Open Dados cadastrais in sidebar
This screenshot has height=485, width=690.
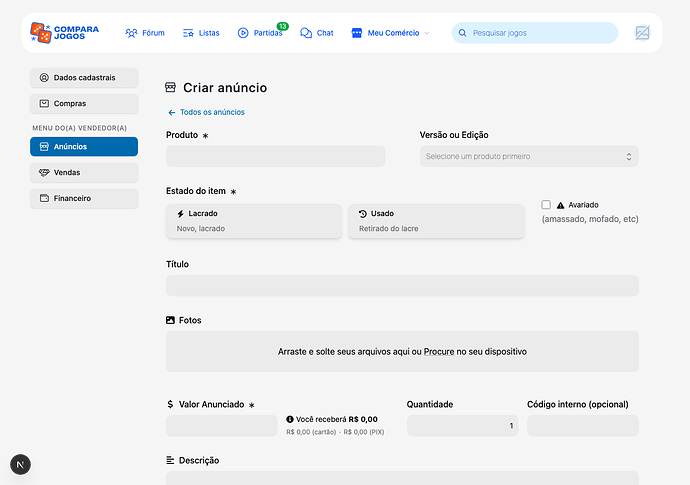(84, 77)
